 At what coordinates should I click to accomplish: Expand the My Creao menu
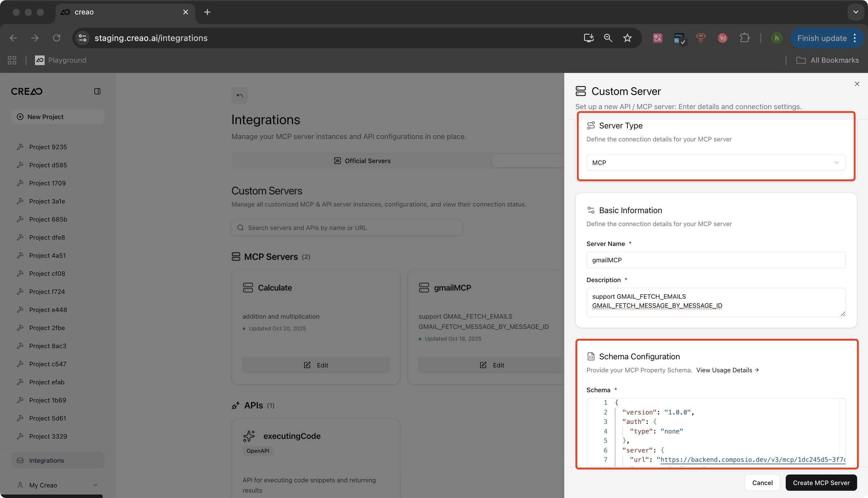(58, 485)
